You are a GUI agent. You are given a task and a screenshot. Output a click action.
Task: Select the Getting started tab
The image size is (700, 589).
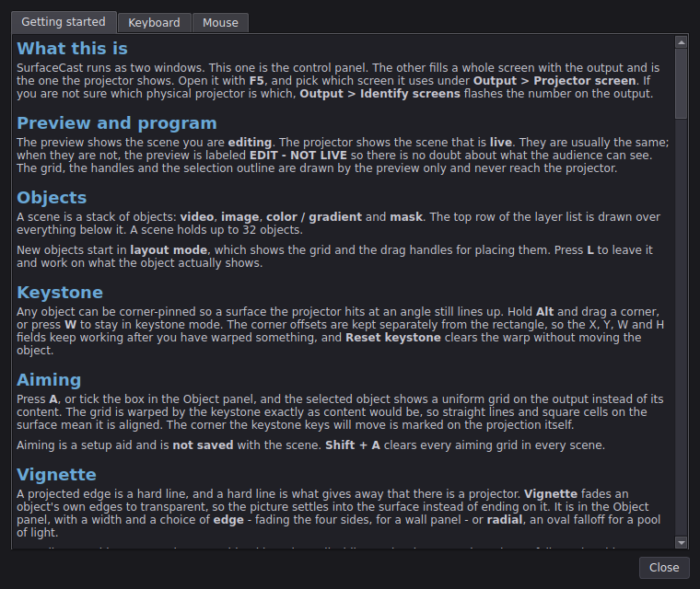tap(64, 22)
